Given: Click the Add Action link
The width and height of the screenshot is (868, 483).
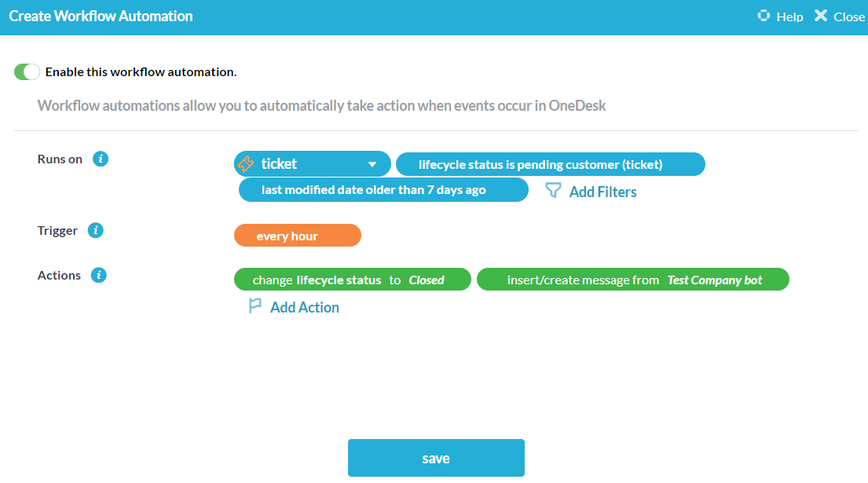Looking at the screenshot, I should 304,308.
